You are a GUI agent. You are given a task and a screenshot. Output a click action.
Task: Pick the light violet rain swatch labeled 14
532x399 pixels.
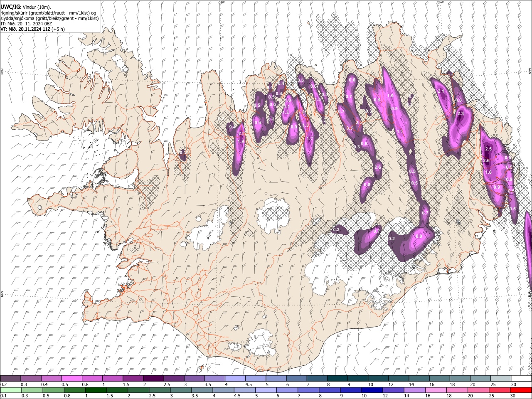pyautogui.click(x=414, y=390)
